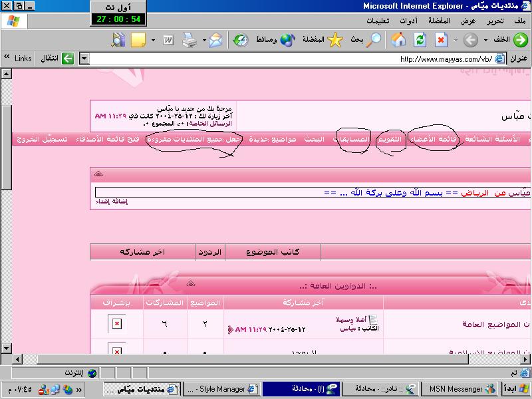The width and height of the screenshot is (532, 399).
Task: Open Search with the magnifier icon
Action: 374,40
